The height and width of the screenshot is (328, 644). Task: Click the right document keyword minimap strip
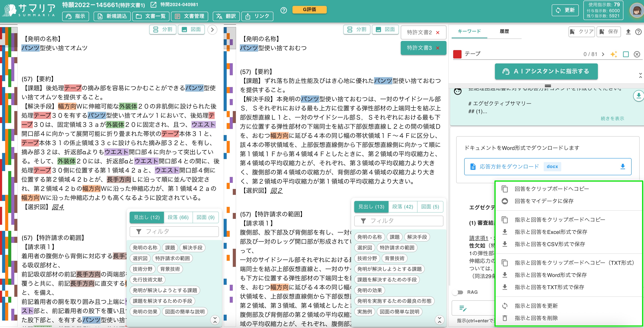coord(230,174)
